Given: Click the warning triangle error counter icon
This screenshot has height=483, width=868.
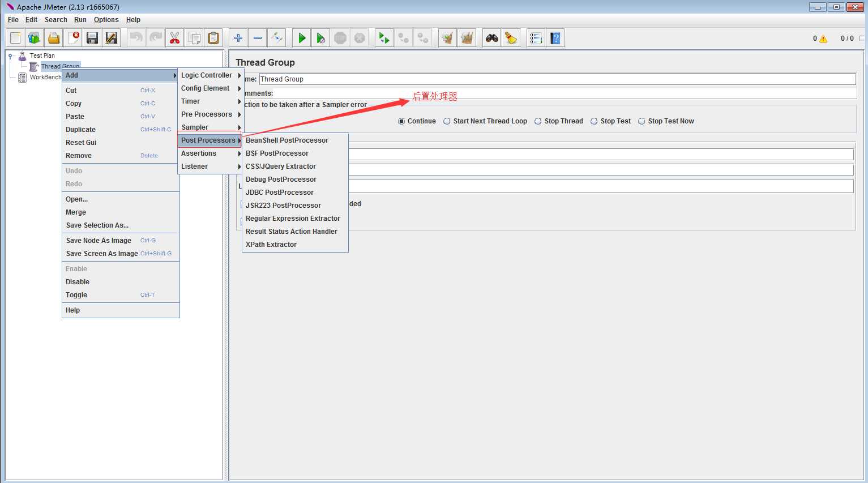Looking at the screenshot, I should coord(823,39).
